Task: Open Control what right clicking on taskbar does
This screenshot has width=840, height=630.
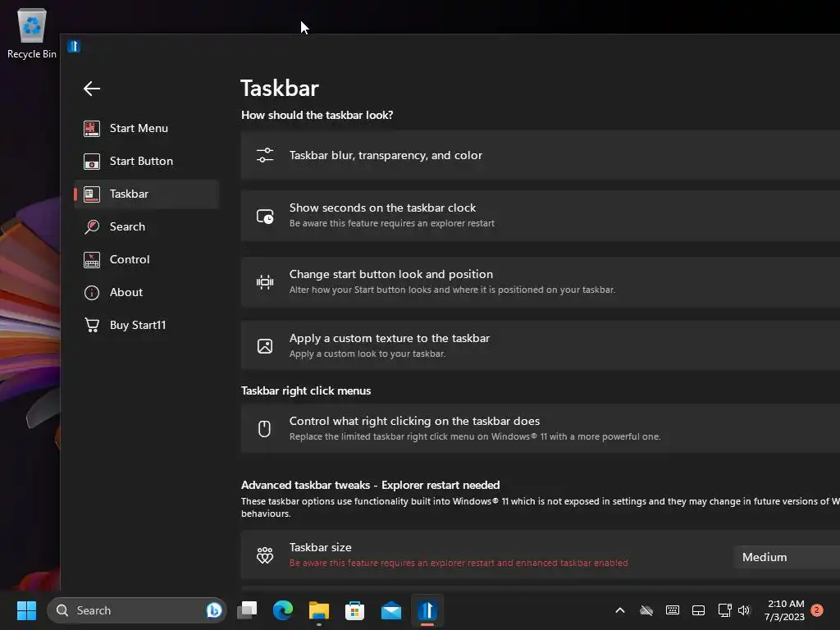Action: pos(541,428)
